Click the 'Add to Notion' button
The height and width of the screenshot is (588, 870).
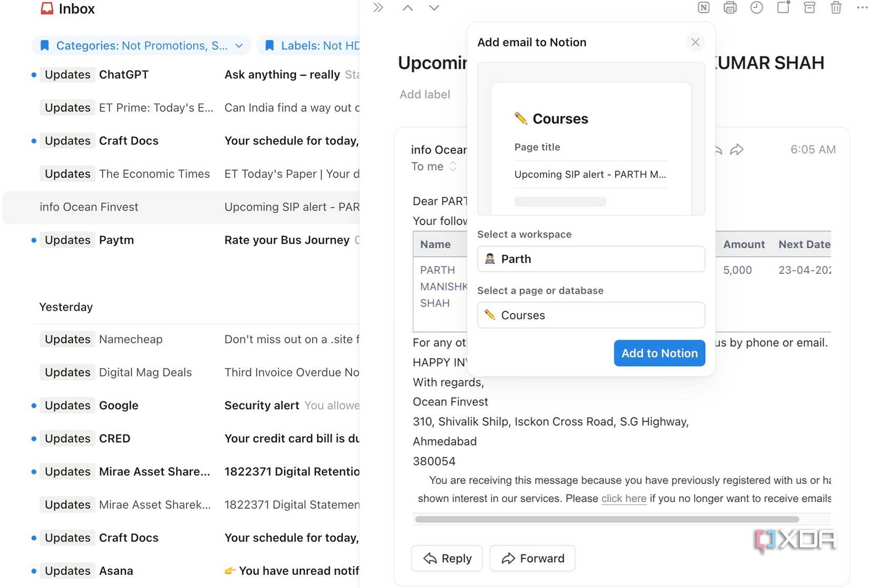659,353
